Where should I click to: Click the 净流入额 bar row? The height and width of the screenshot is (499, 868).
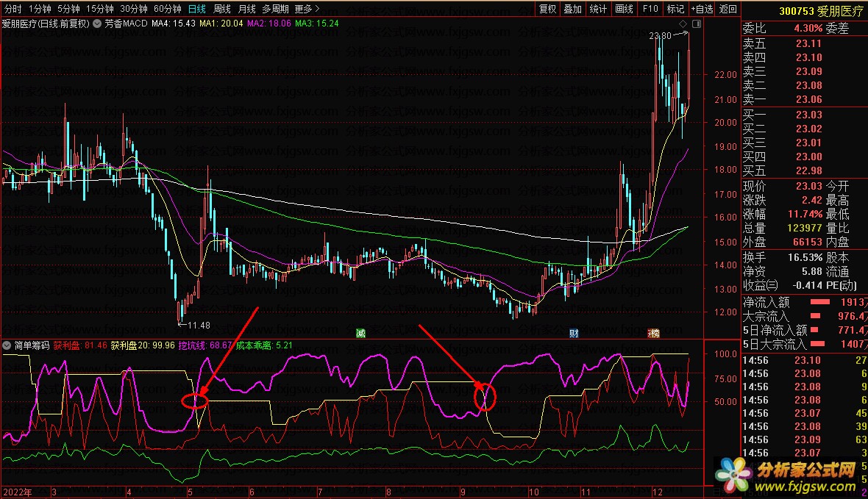click(x=804, y=302)
